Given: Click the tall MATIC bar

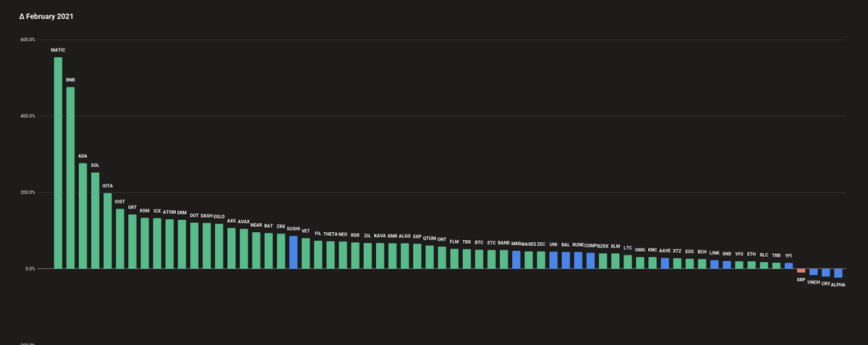Looking at the screenshot, I should 58,163.
